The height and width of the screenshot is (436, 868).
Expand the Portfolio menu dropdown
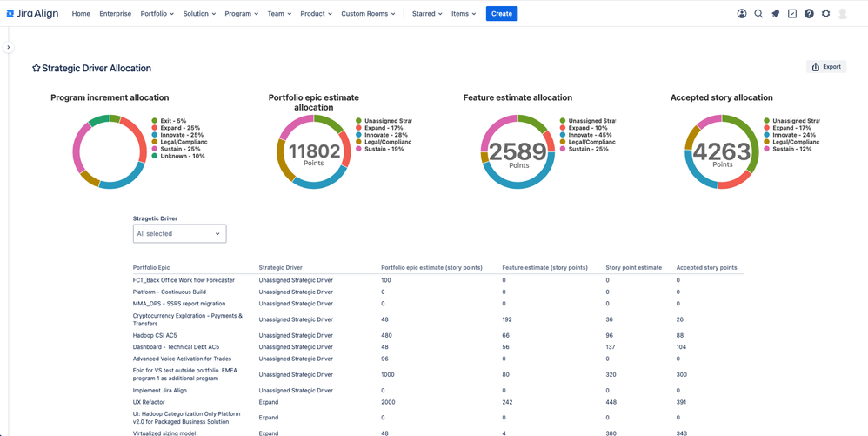[157, 14]
